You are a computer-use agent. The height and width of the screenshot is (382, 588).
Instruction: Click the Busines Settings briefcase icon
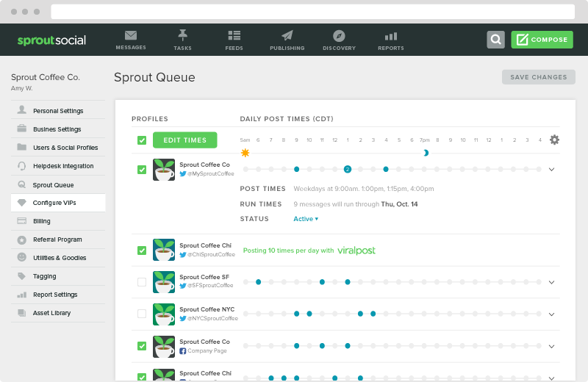pos(22,129)
